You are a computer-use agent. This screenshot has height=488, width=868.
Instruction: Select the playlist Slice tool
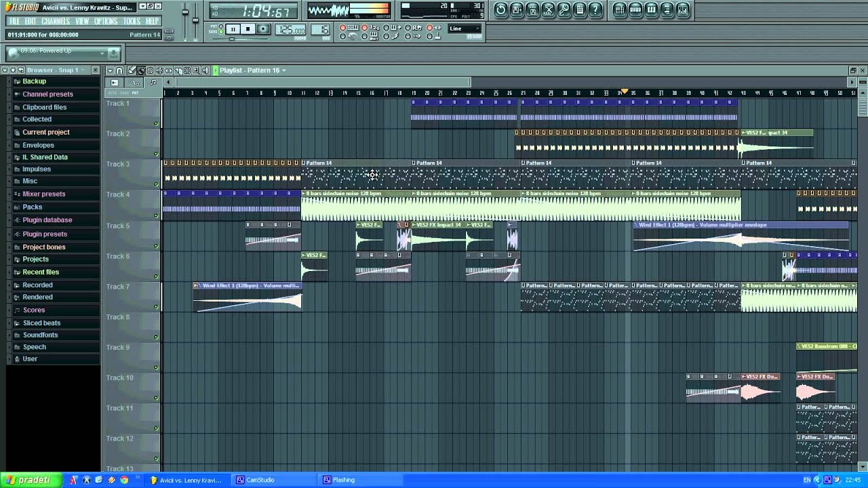click(178, 70)
